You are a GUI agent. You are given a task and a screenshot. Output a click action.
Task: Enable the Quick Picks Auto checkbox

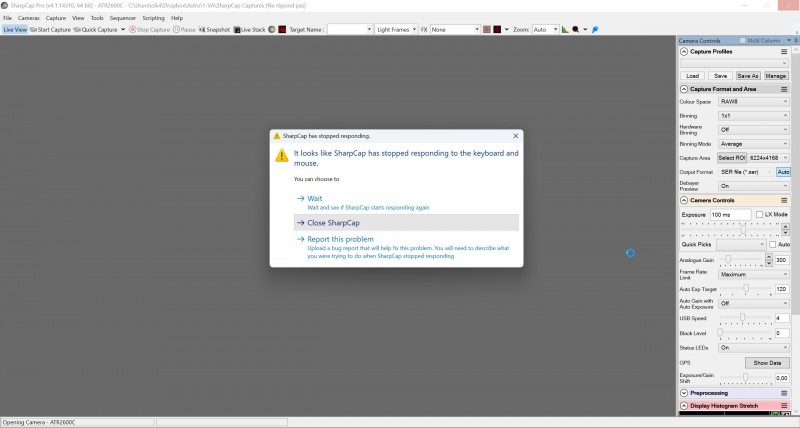click(x=772, y=244)
